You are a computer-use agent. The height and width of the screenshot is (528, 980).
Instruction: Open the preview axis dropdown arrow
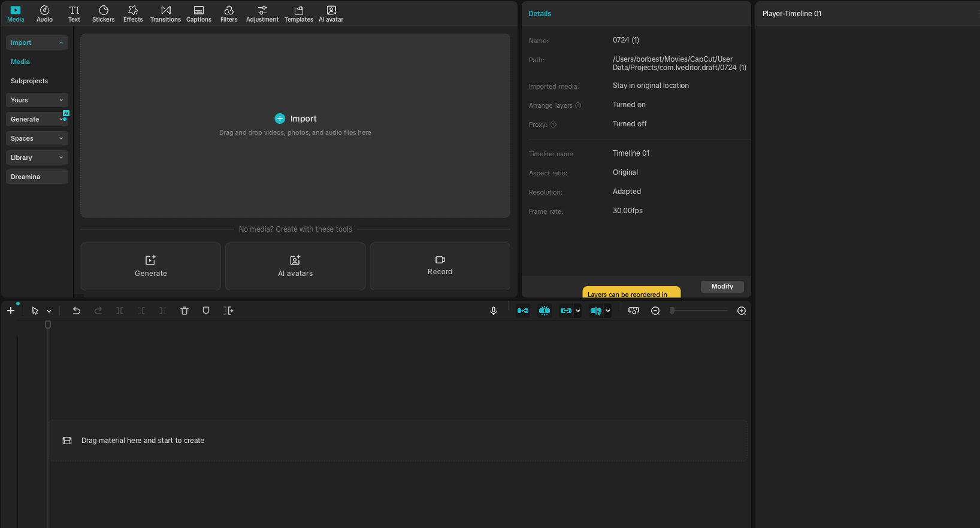[x=608, y=311]
